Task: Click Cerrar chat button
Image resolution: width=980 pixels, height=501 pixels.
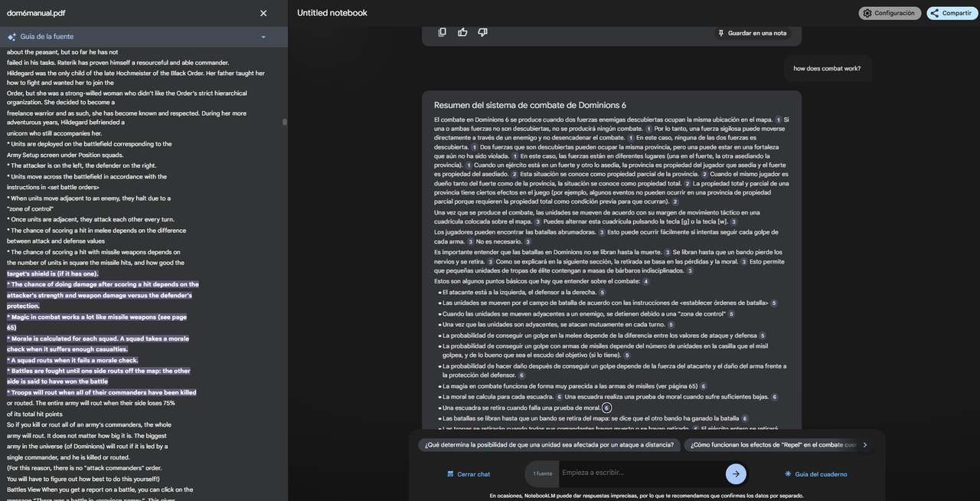Action: click(469, 474)
